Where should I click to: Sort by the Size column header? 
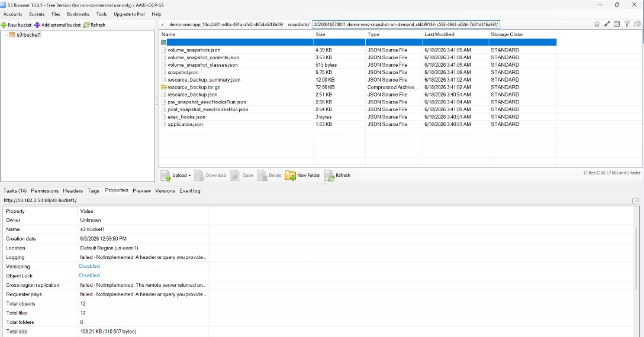pos(339,34)
